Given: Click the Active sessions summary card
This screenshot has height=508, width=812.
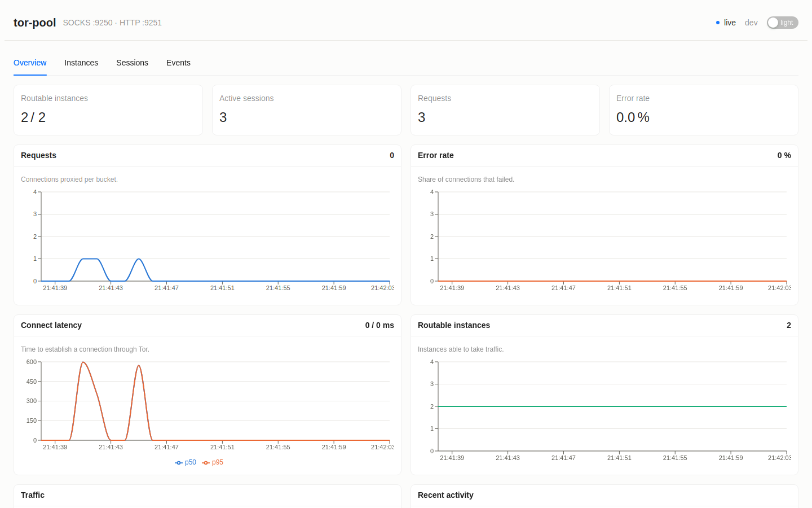Looking at the screenshot, I should point(307,110).
